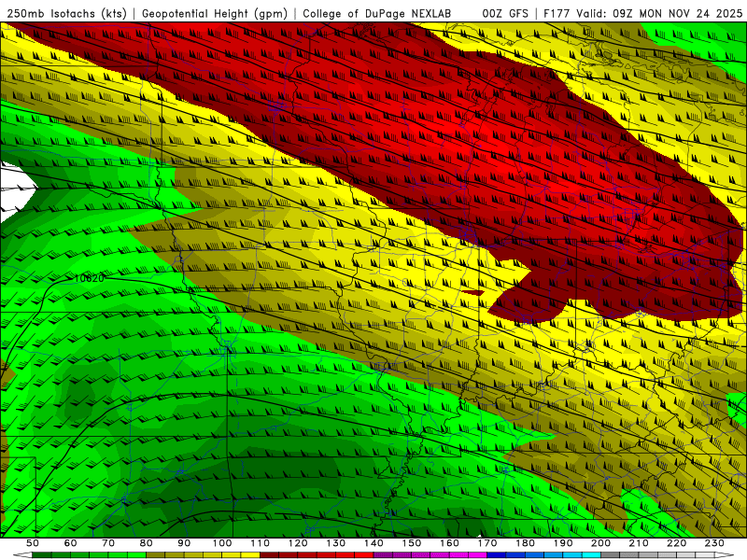Image resolution: width=747 pixels, height=560 pixels.
Task: Click the '00Z GFS' model run label
Action: pyautogui.click(x=505, y=14)
